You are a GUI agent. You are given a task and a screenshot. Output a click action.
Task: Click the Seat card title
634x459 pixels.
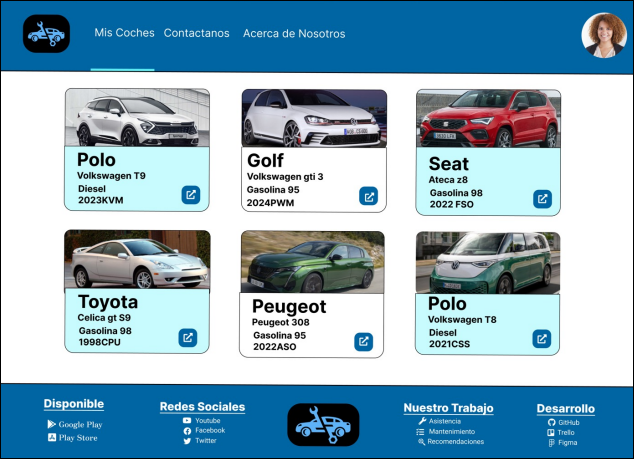coord(448,164)
